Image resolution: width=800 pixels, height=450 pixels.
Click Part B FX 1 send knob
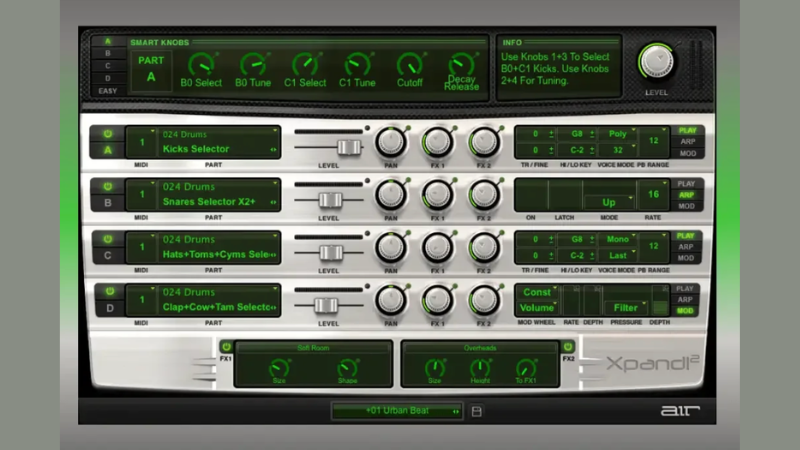437,194
